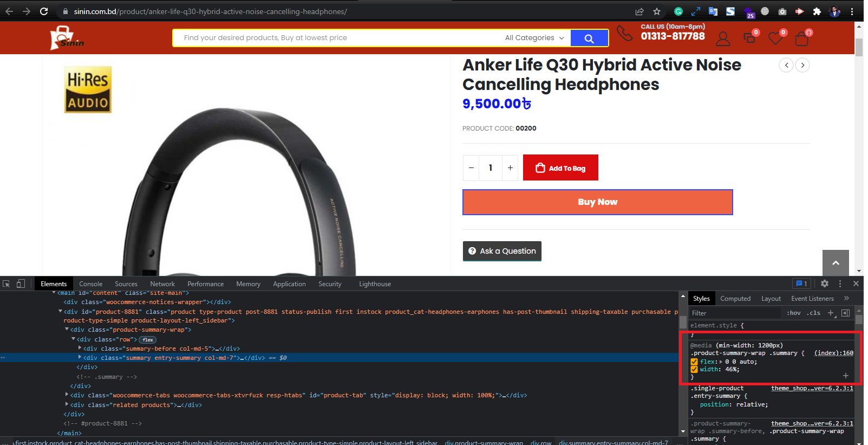The height and width of the screenshot is (445, 868).
Task: Increase quantity with the plus button
Action: (x=510, y=167)
